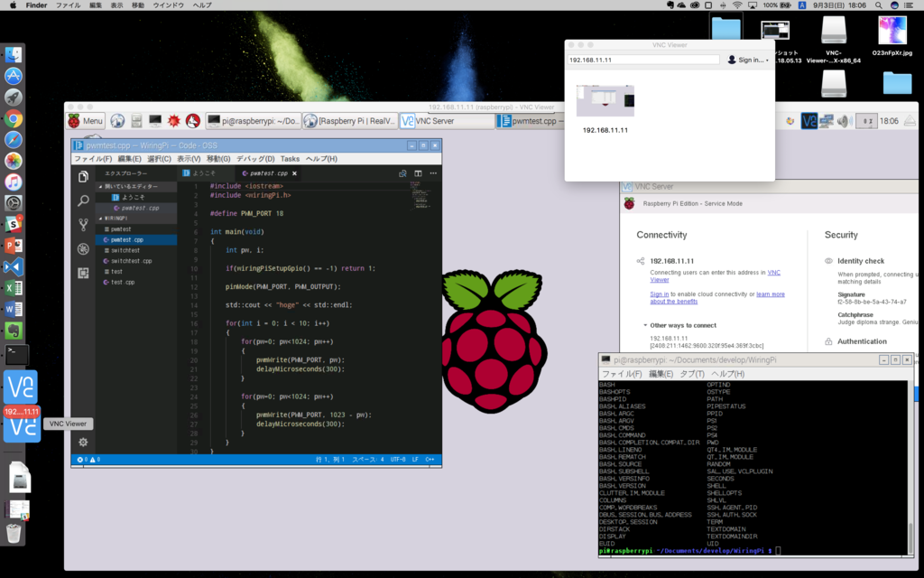Launch Mathematica from the Raspberry Pi panel
Image resolution: width=924 pixels, height=578 pixels.
[174, 121]
